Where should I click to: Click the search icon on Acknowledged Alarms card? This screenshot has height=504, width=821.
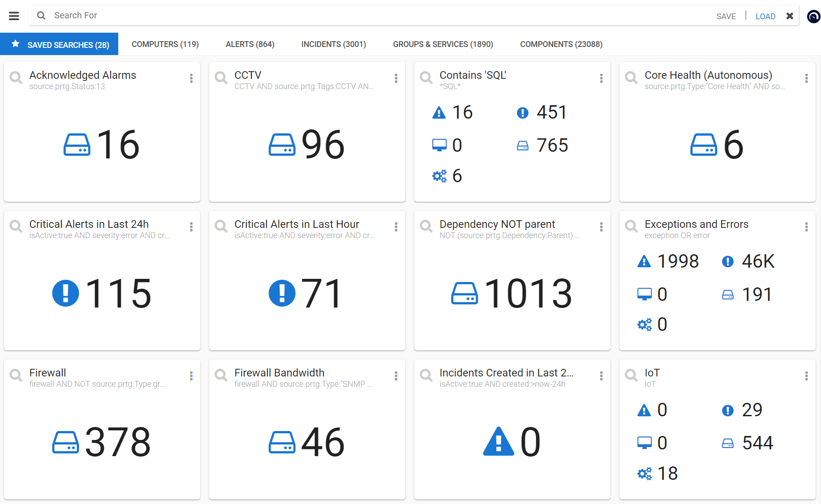[x=16, y=78]
